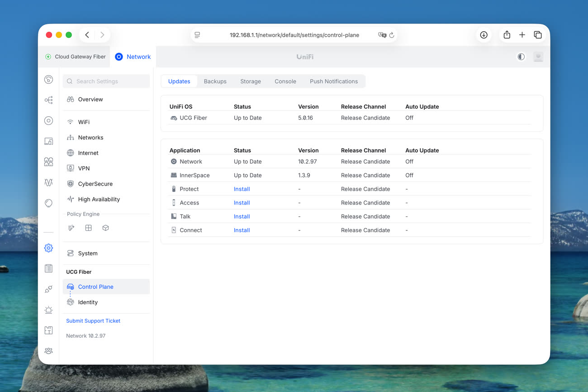588x392 pixels.
Task: Click the UniFi OS version "5.0.16"
Action: 306,118
